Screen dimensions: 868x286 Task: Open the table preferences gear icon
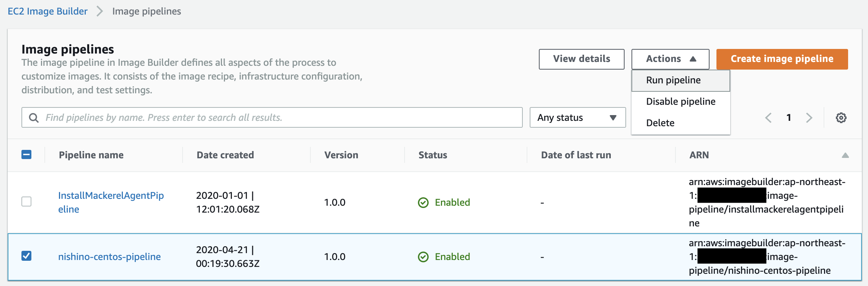click(x=841, y=118)
